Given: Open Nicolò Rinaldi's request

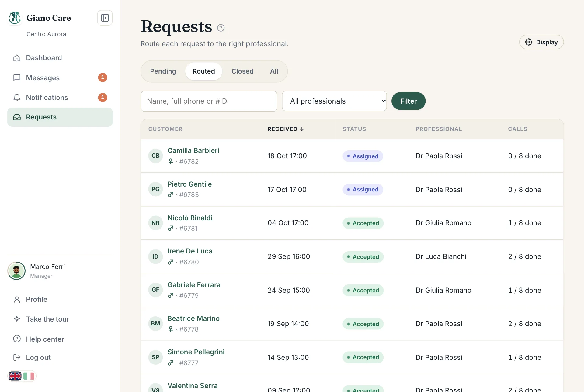Looking at the screenshot, I should pyautogui.click(x=190, y=218).
